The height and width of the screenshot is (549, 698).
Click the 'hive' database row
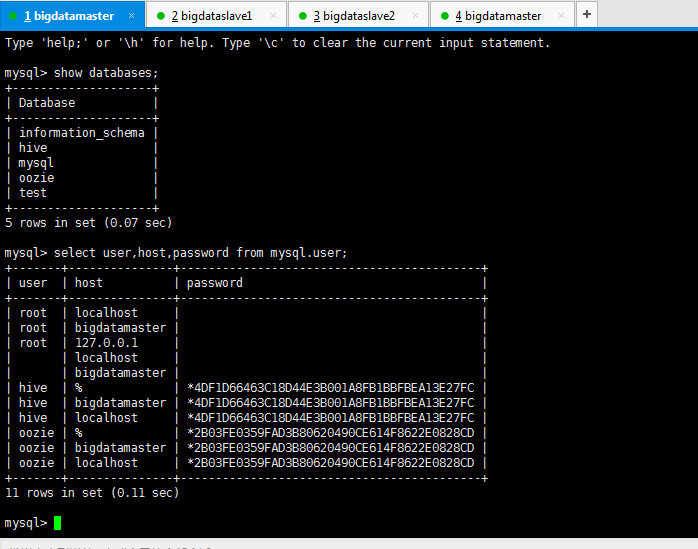[x=33, y=148]
